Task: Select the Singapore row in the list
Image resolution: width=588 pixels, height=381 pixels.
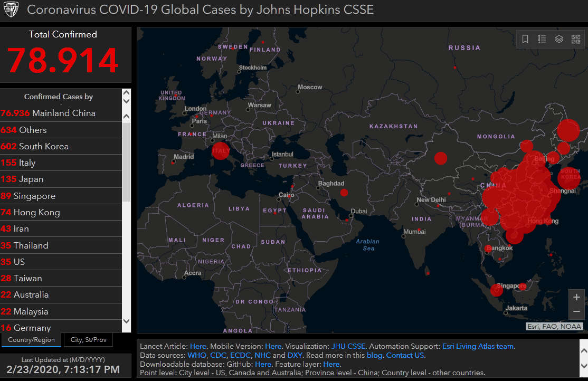Action: pos(61,196)
